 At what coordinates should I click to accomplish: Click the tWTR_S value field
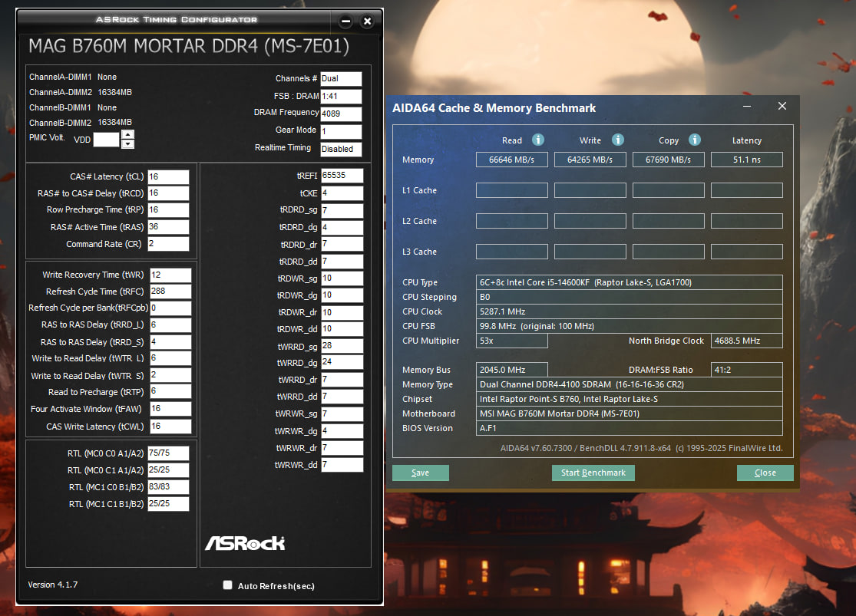170,375
